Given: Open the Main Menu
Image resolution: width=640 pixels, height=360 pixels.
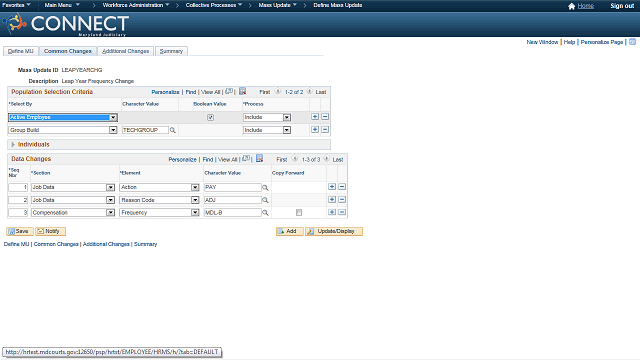Looking at the screenshot, I should [x=62, y=5].
